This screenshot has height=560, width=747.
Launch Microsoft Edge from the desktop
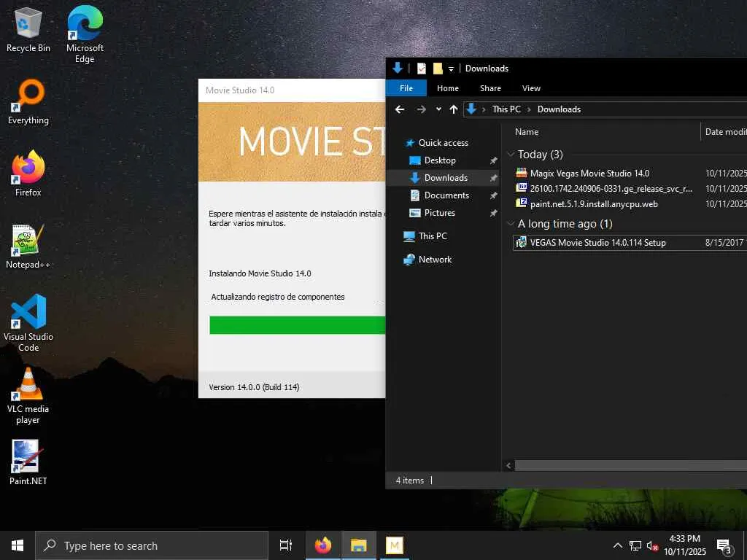click(x=85, y=34)
